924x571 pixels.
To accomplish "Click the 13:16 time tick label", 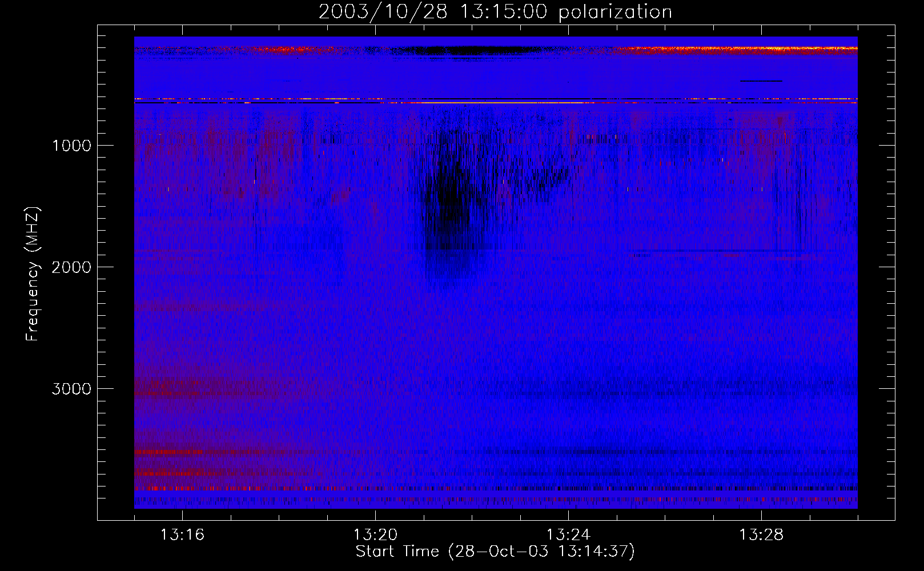I will (x=182, y=534).
